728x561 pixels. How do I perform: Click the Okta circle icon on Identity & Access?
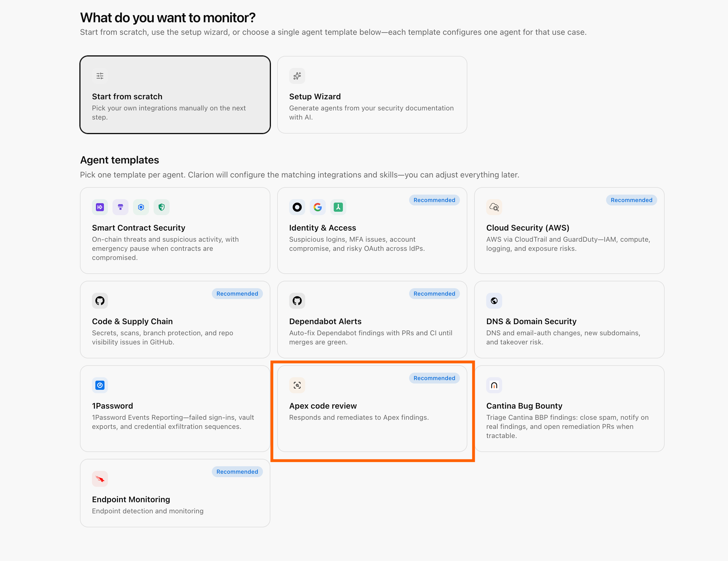pyautogui.click(x=297, y=207)
